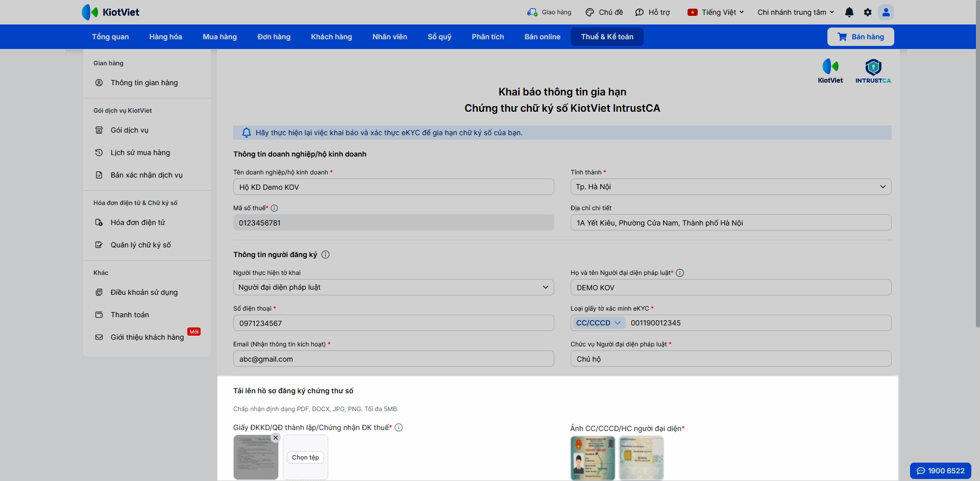Click the Vietnamese flag icon
The width and height of the screenshot is (980, 481).
[693, 12]
